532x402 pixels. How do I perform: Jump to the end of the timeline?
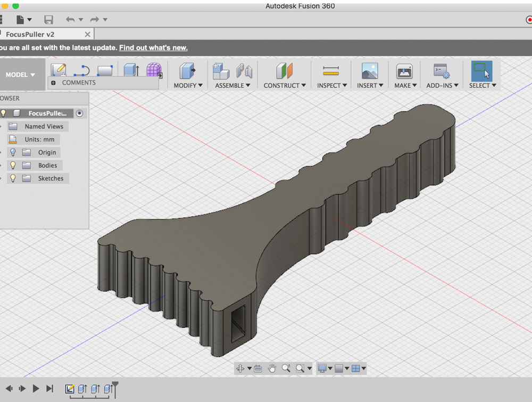point(49,388)
